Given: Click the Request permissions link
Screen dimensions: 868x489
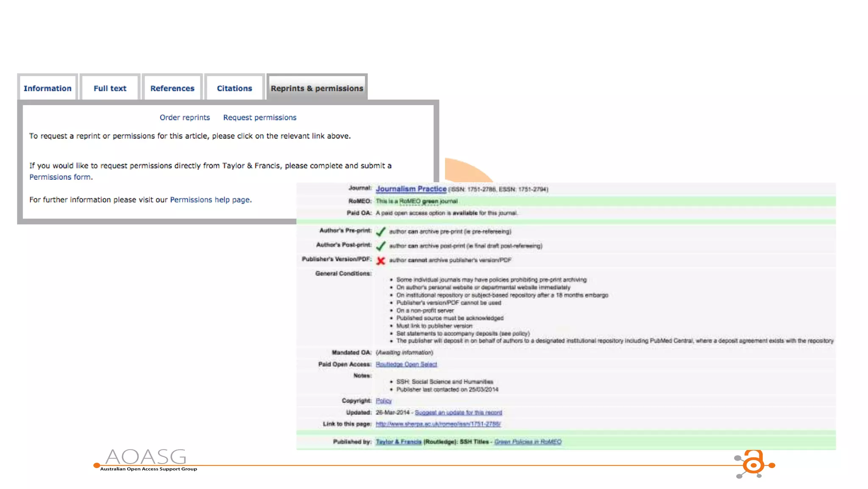Looking at the screenshot, I should 259,117.
